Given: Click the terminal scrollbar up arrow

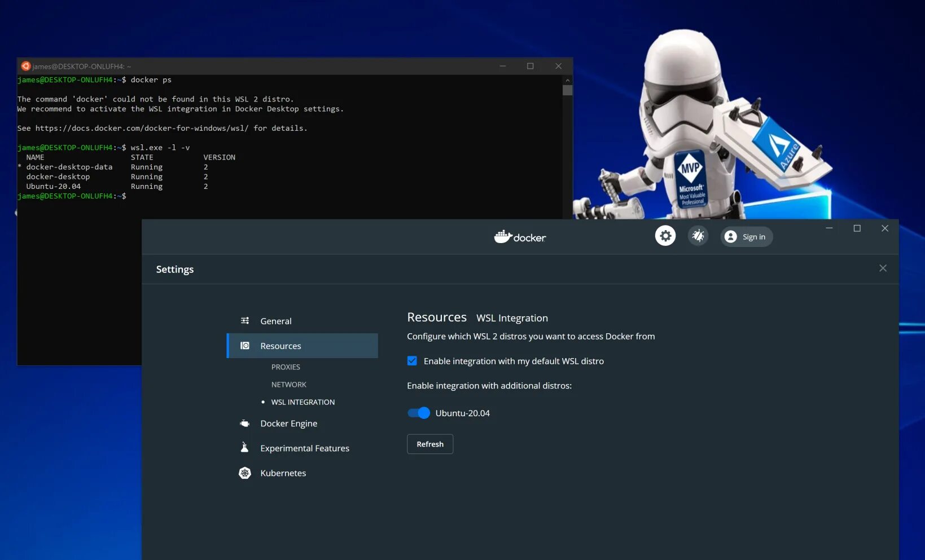Looking at the screenshot, I should [568, 80].
